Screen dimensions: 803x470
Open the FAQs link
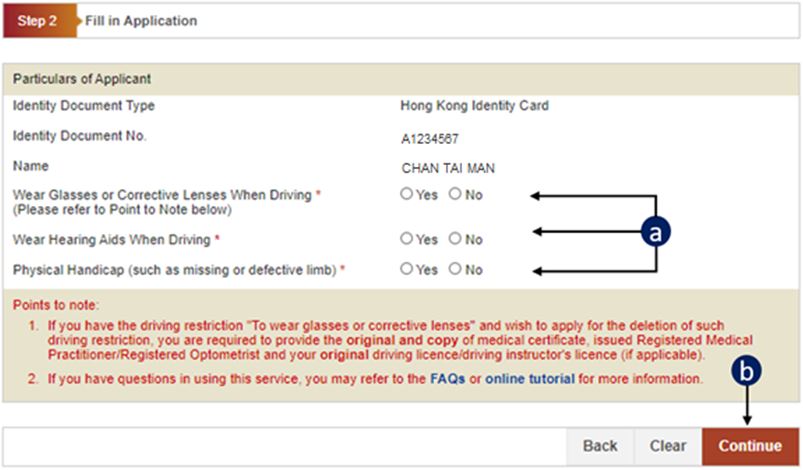447,379
